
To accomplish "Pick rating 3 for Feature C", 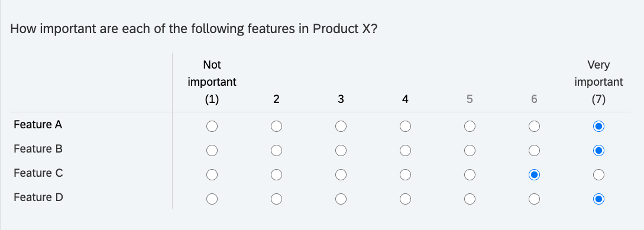I will click(x=341, y=175).
